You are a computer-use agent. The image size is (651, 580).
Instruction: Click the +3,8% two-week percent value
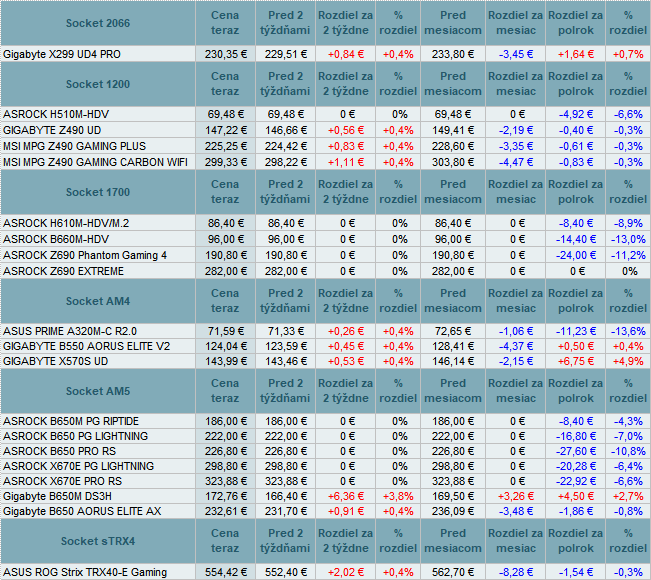point(398,496)
